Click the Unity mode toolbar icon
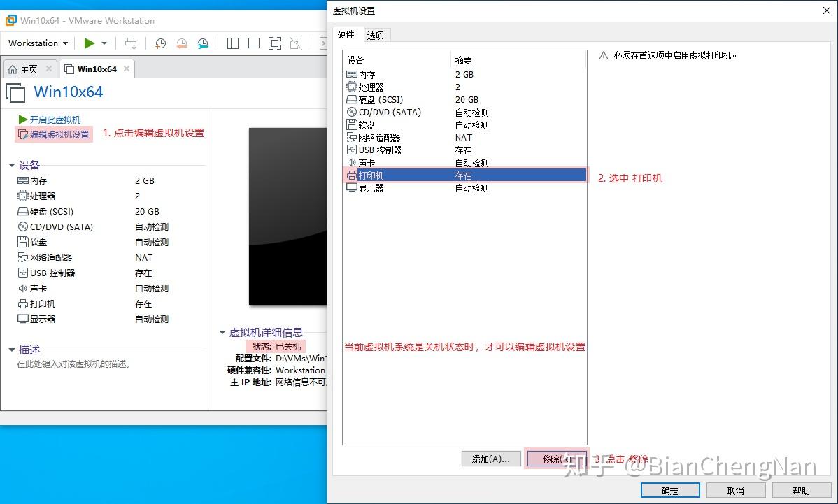This screenshot has width=838, height=504. (x=296, y=43)
